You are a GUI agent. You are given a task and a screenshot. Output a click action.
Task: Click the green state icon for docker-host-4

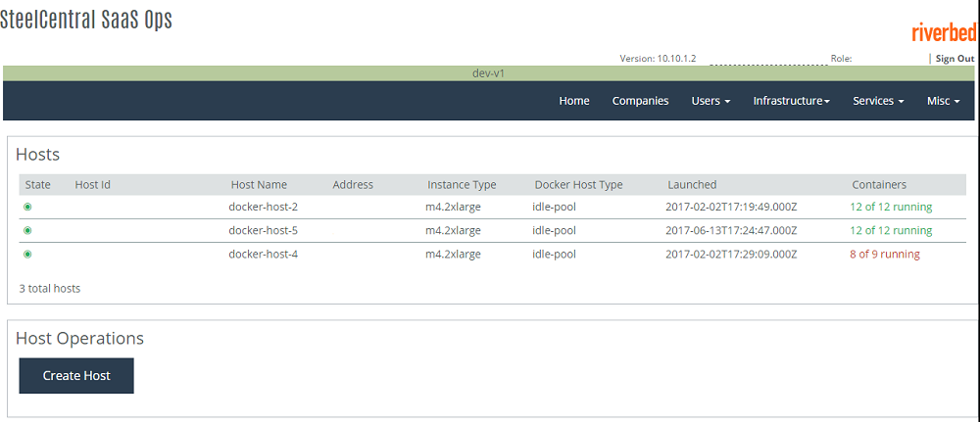pos(27,254)
